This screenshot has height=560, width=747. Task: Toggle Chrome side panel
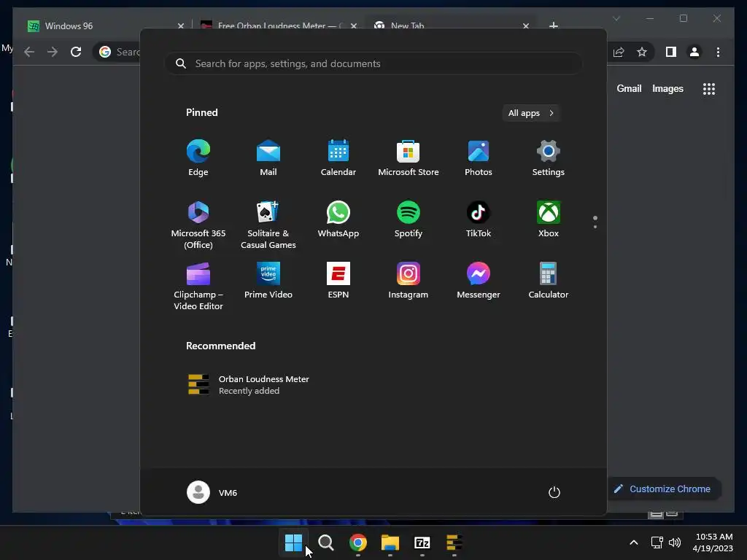tap(671, 52)
